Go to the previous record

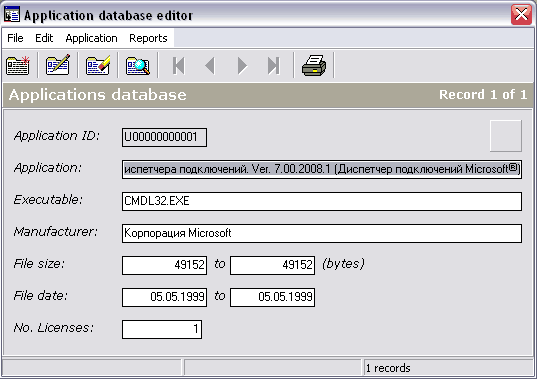point(210,65)
